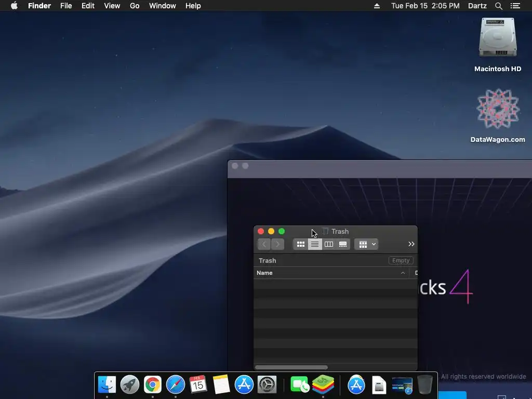Open the Edit menu
The image size is (532, 399).
pyautogui.click(x=88, y=6)
